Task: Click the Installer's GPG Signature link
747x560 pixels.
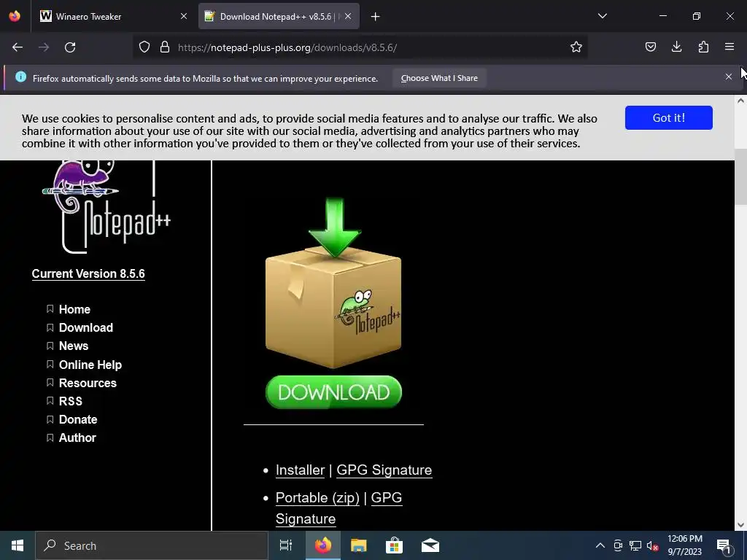Action: [x=384, y=470]
